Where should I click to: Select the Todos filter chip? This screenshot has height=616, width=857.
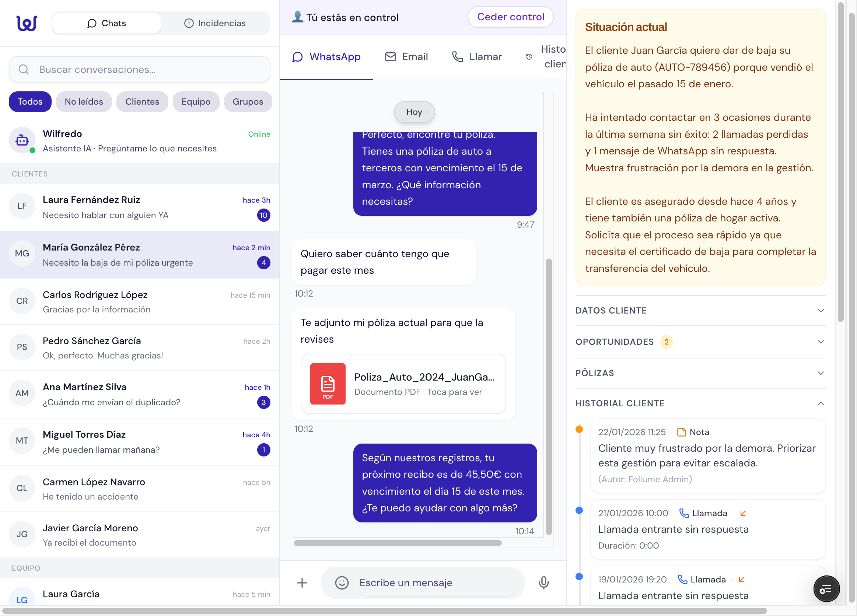30,102
